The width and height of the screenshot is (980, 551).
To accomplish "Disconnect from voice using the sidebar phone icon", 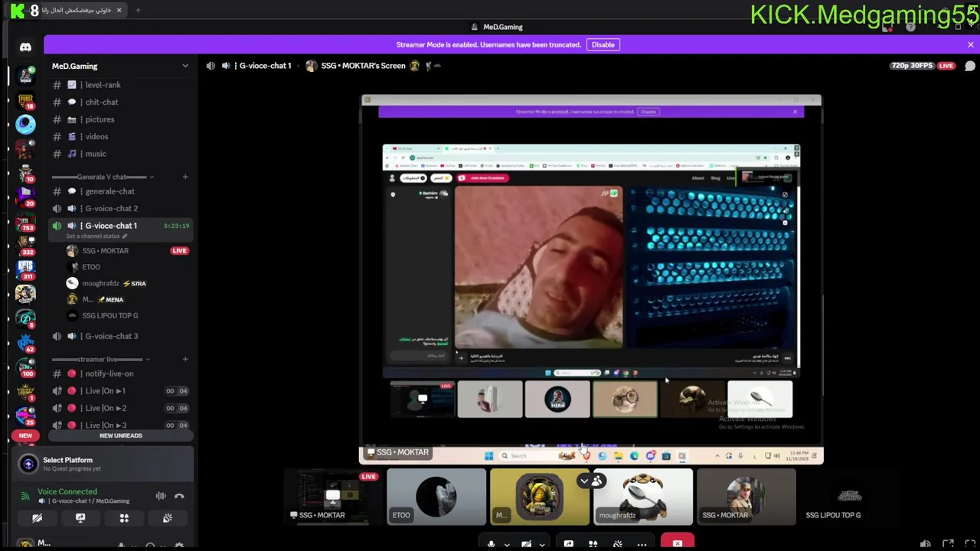I will 179,496.
